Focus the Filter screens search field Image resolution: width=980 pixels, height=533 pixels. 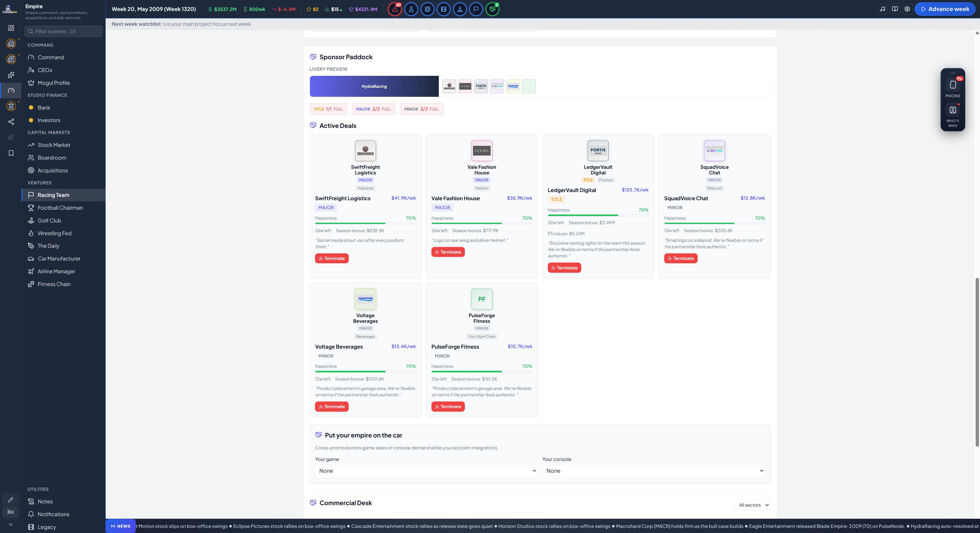pyautogui.click(x=64, y=31)
